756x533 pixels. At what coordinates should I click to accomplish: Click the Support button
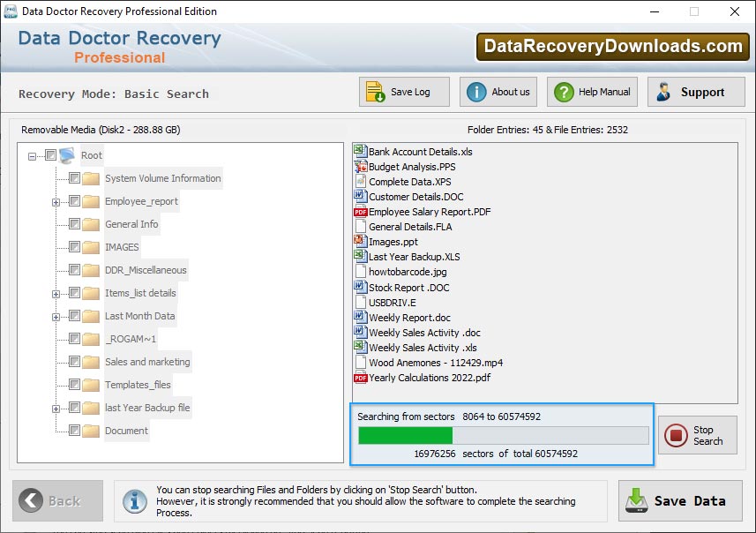point(696,92)
